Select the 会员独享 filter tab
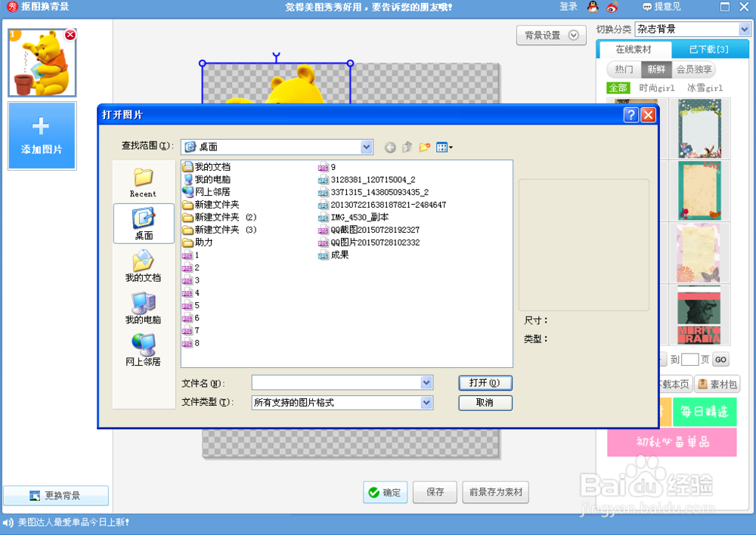The height and width of the screenshot is (535, 756). pos(694,70)
